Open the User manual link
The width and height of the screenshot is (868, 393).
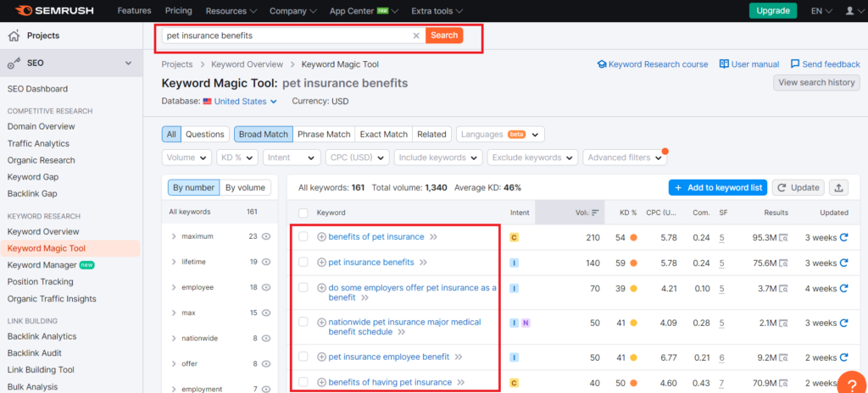pyautogui.click(x=749, y=64)
